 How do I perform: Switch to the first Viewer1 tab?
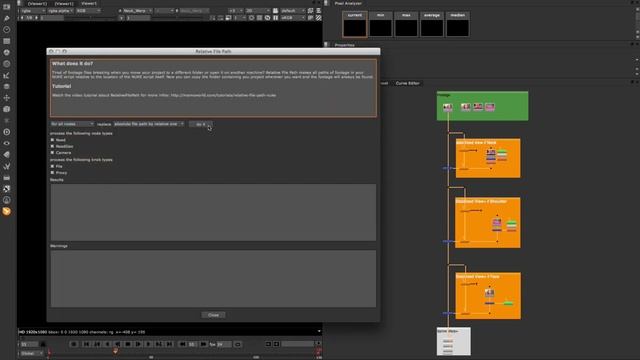[x=37, y=3]
